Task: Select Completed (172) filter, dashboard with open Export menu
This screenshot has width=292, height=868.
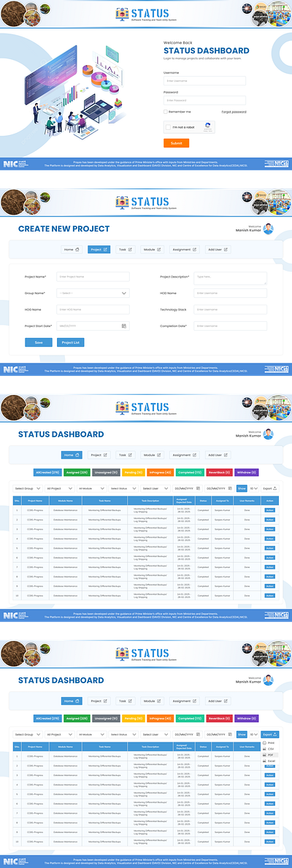Action: [191, 718]
